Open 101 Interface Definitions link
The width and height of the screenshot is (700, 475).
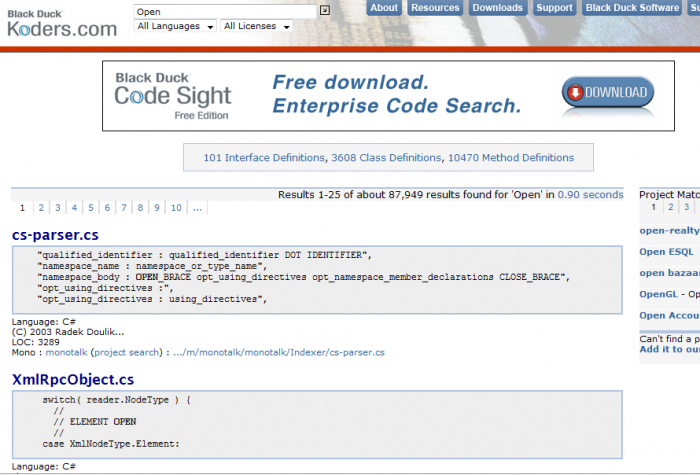coord(264,158)
